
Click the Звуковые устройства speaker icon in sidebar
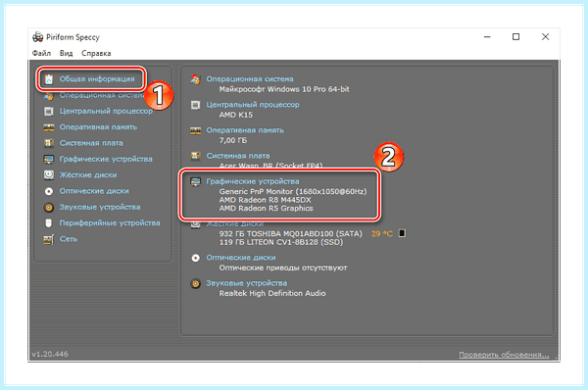coord(49,208)
